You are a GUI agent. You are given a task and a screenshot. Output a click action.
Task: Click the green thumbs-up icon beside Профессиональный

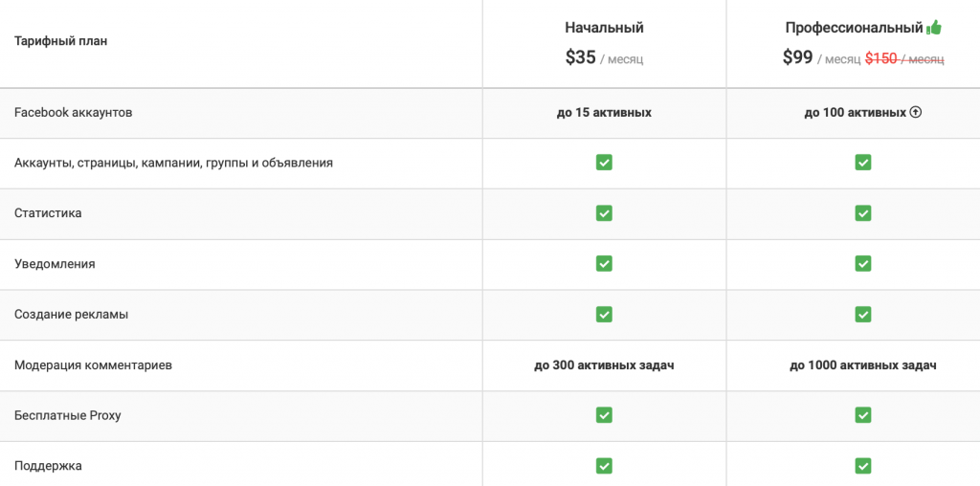pyautogui.click(x=933, y=27)
